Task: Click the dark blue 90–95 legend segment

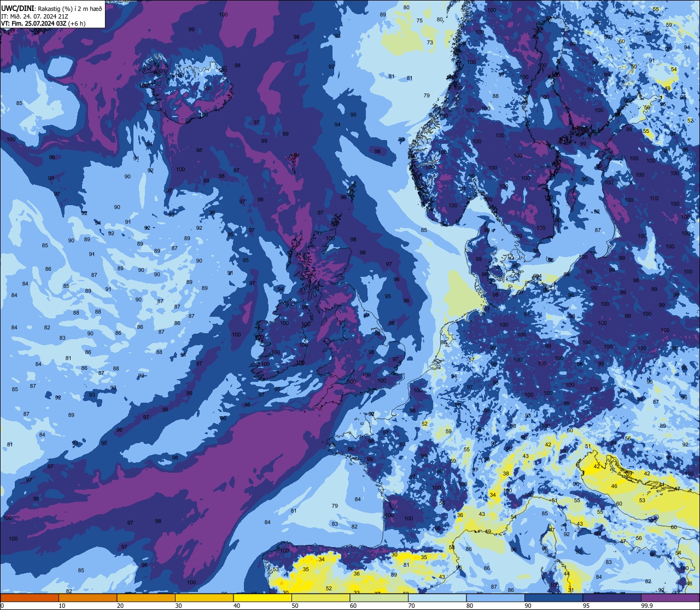Action: click(553, 597)
